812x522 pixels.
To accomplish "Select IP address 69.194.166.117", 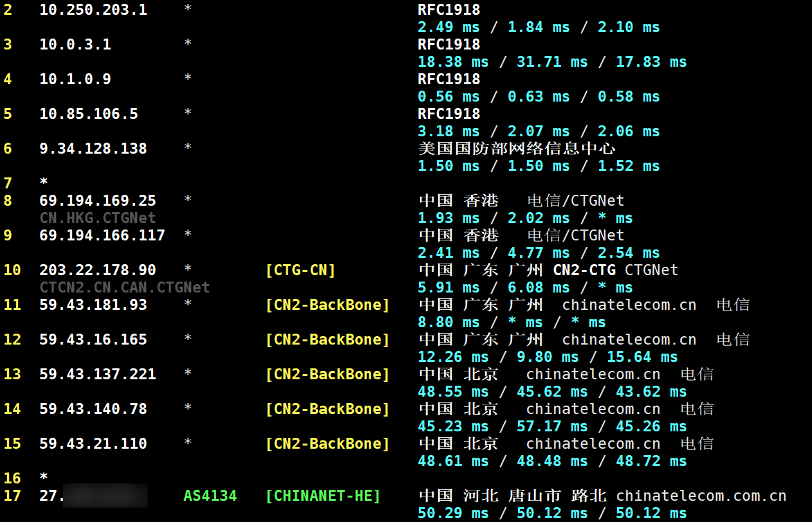I will pos(102,235).
